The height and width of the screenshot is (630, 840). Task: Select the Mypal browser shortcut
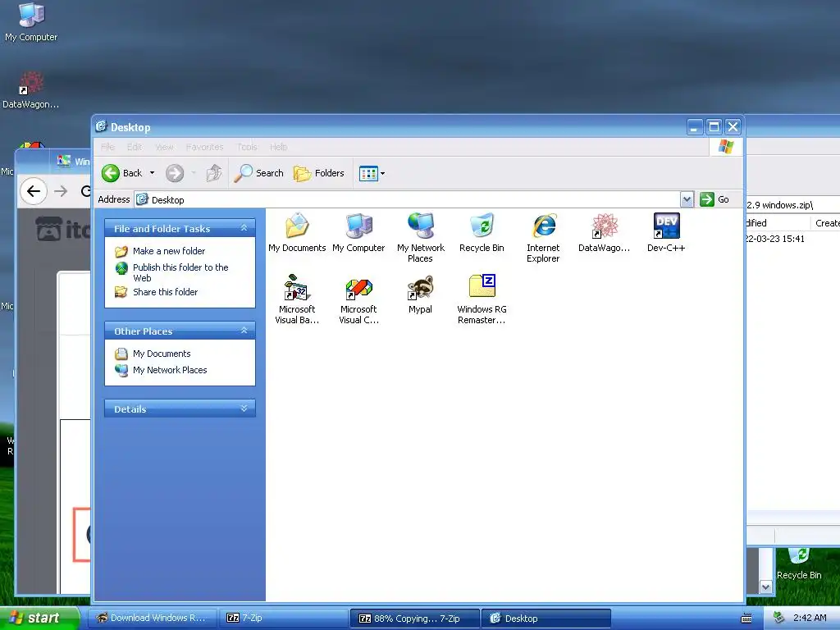click(421, 294)
